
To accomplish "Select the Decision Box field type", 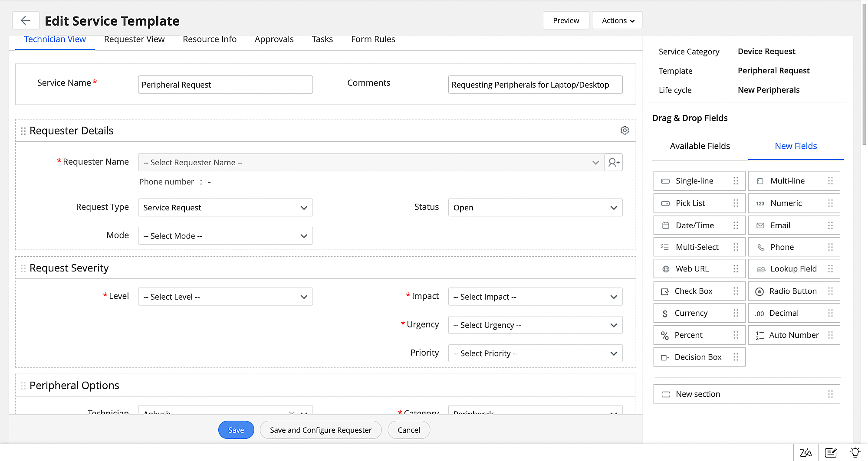I will (x=699, y=357).
